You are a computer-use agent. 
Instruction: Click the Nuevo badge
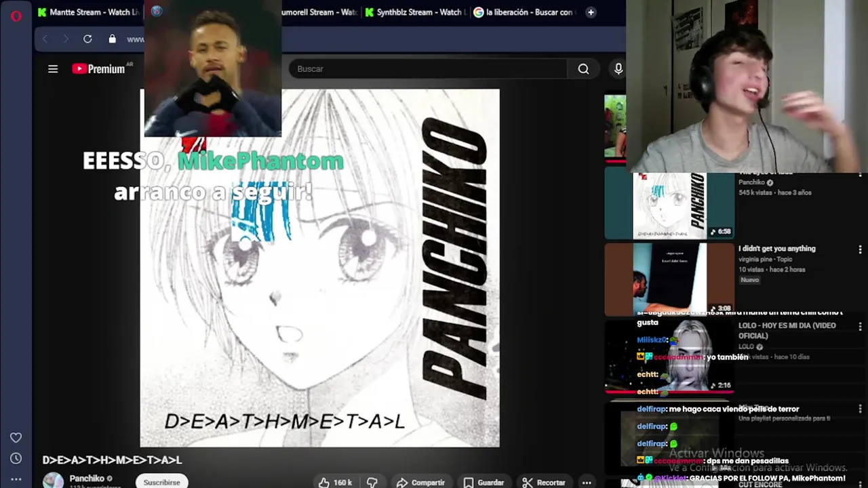749,280
